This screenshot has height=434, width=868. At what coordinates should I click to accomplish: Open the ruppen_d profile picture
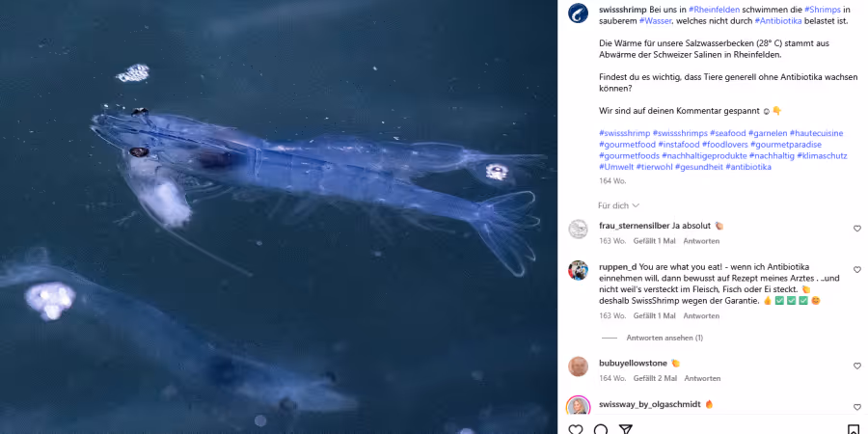578,270
